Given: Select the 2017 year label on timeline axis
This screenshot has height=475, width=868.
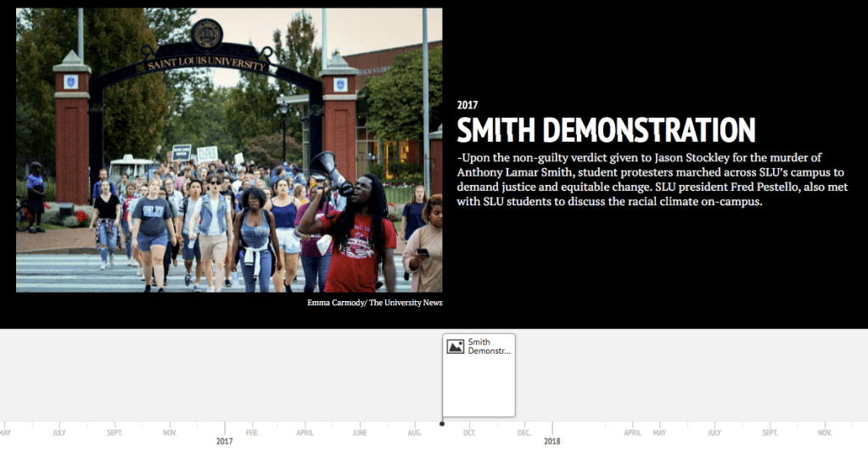Looking at the screenshot, I should pyautogui.click(x=224, y=441).
